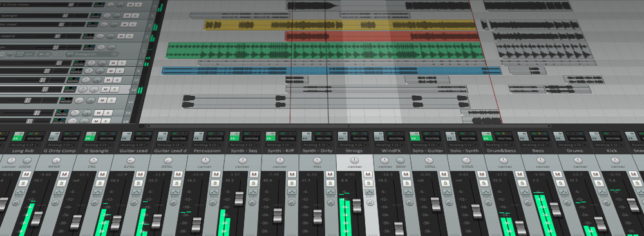Select the yellow audio clip in arrangement
644x236 pixels.
point(341,25)
